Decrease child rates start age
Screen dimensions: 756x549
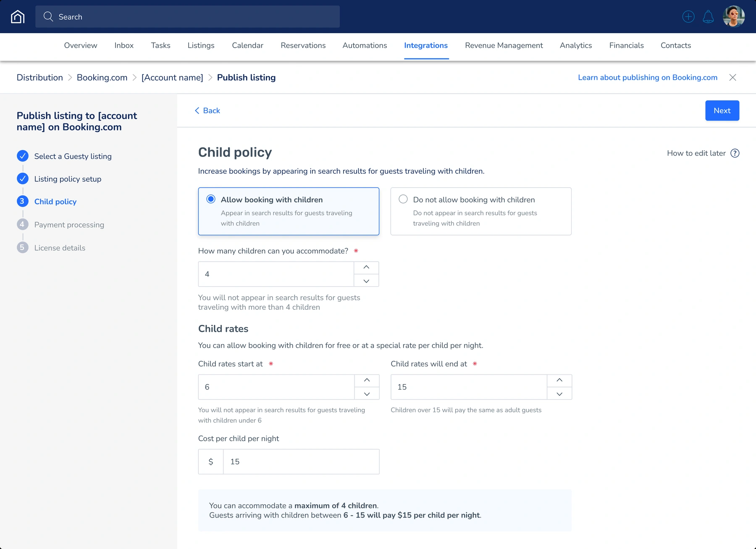[367, 393]
